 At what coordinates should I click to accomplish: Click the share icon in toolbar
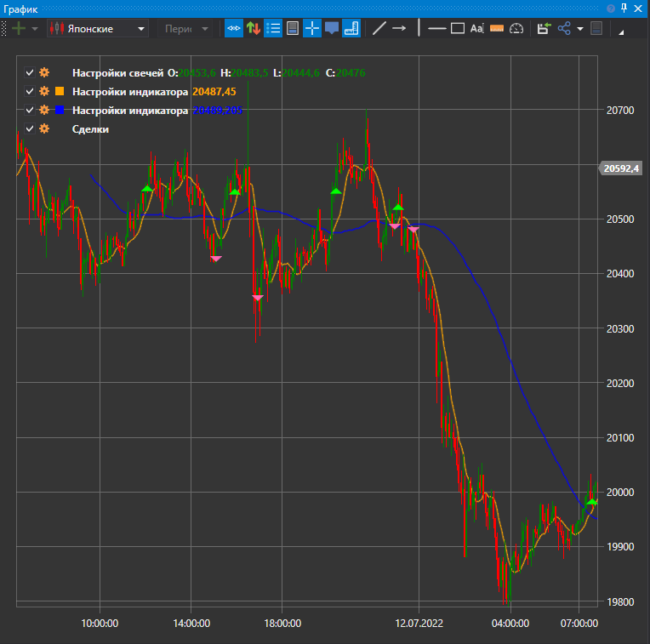click(564, 28)
